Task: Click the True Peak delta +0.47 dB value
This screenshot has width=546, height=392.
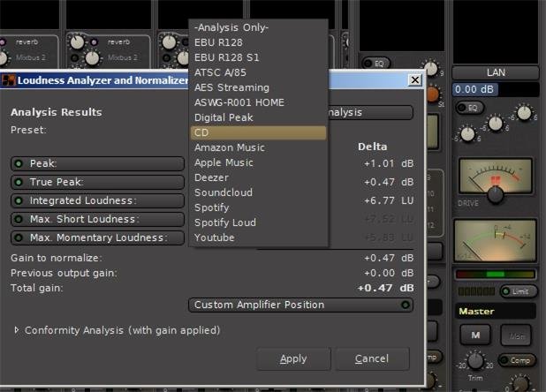Action: coord(389,182)
